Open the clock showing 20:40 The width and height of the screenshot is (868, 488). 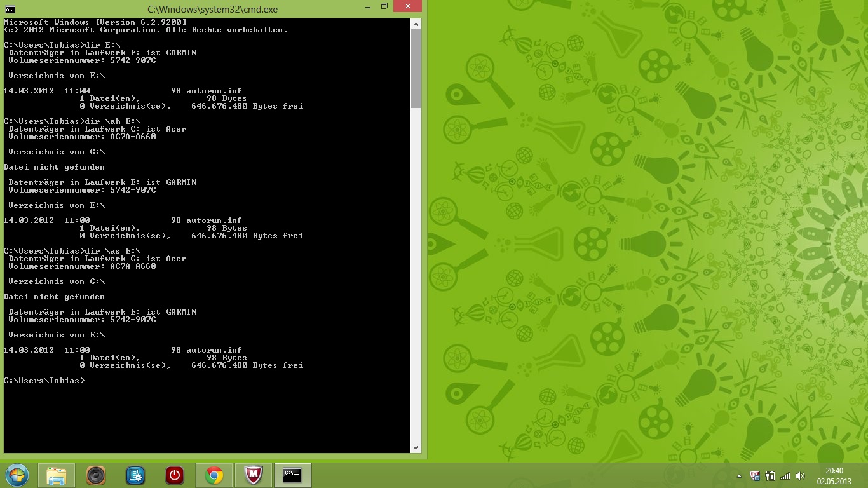pyautogui.click(x=834, y=475)
